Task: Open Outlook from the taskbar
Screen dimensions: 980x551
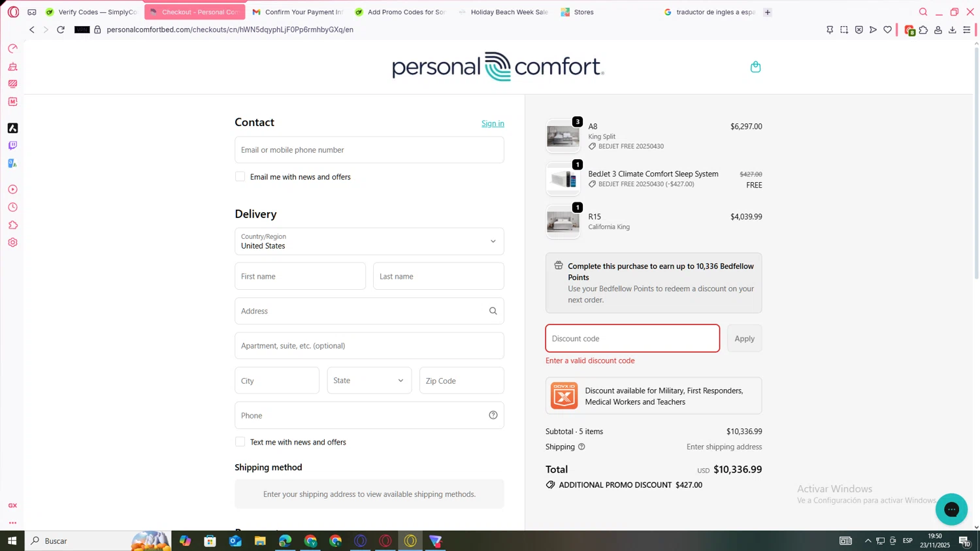Action: tap(235, 541)
